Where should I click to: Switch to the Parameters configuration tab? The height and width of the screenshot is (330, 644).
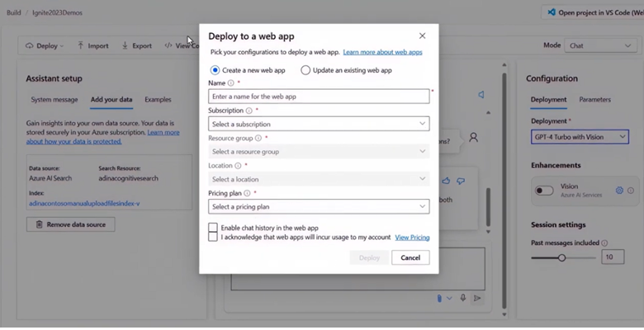point(594,99)
